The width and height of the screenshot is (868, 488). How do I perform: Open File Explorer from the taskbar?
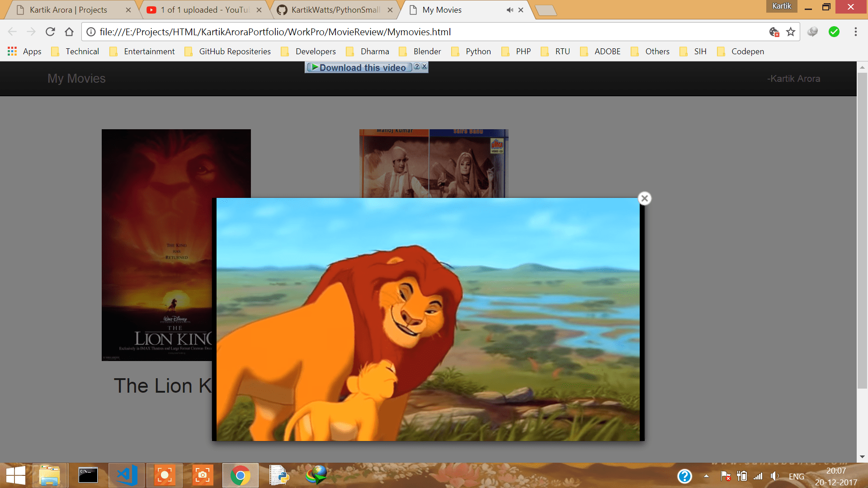tap(49, 475)
